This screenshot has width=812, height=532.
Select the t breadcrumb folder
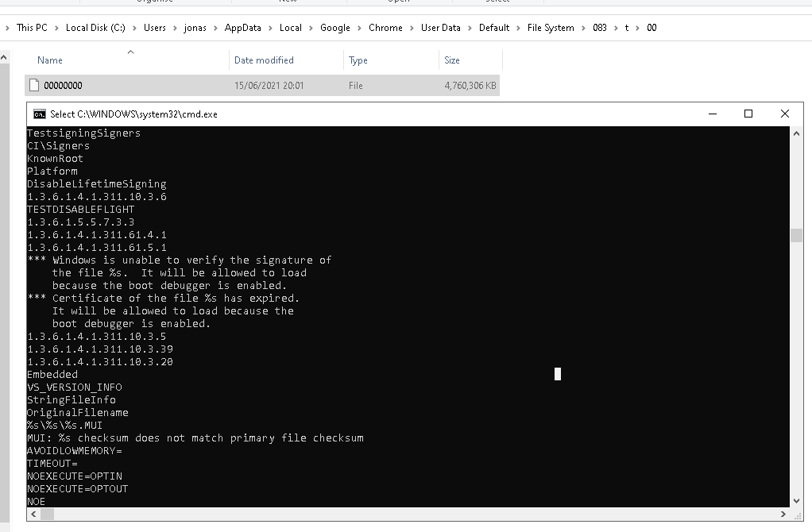[x=627, y=28]
